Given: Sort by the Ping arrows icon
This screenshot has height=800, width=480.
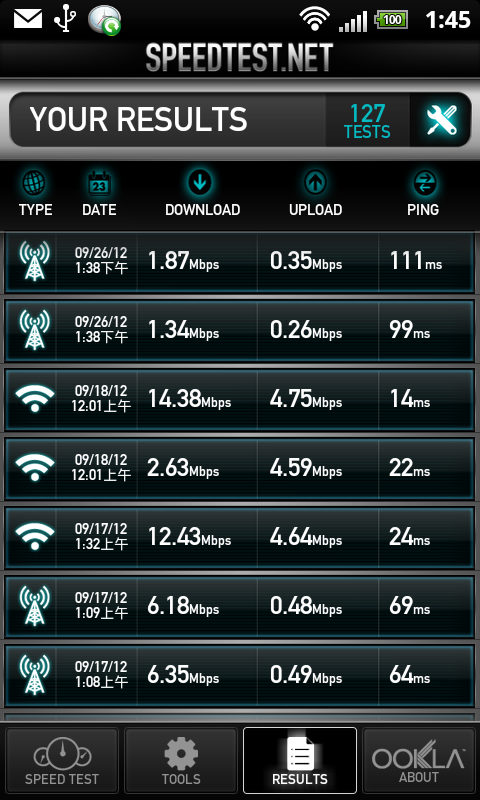Looking at the screenshot, I should click(x=423, y=183).
